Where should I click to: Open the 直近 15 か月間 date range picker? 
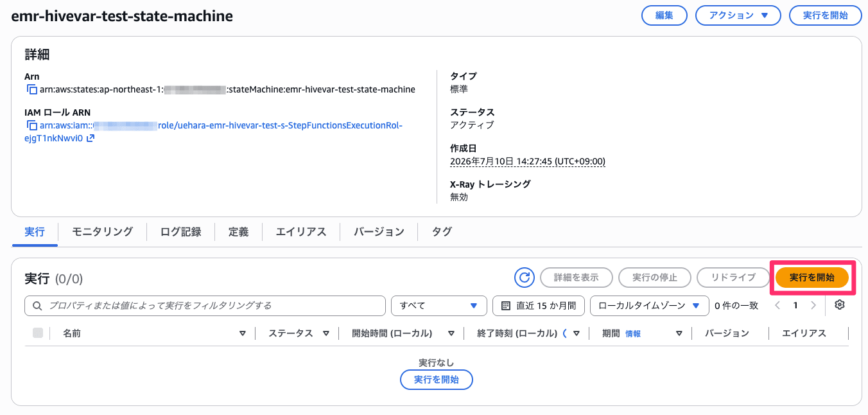[538, 306]
